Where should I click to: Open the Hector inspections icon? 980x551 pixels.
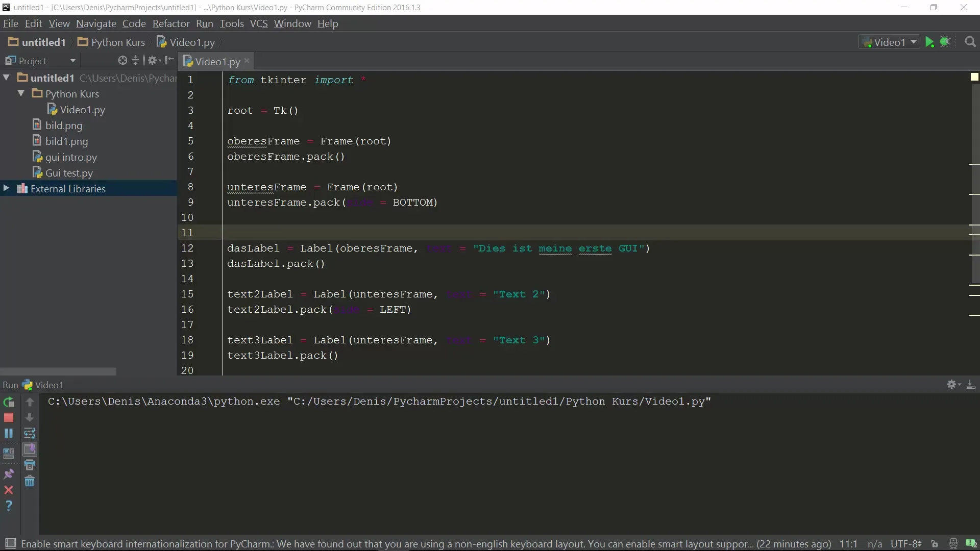point(953,544)
